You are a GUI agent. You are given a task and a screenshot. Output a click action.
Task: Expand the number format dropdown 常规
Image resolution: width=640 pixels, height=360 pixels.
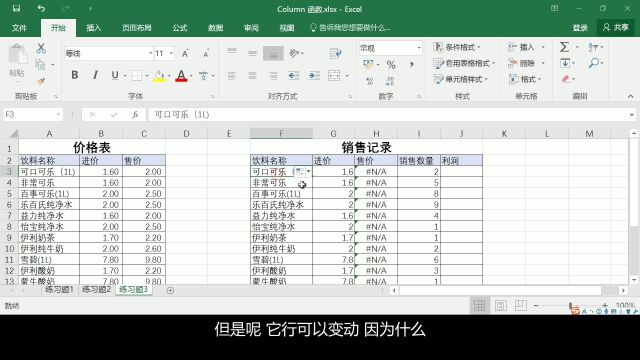click(419, 48)
